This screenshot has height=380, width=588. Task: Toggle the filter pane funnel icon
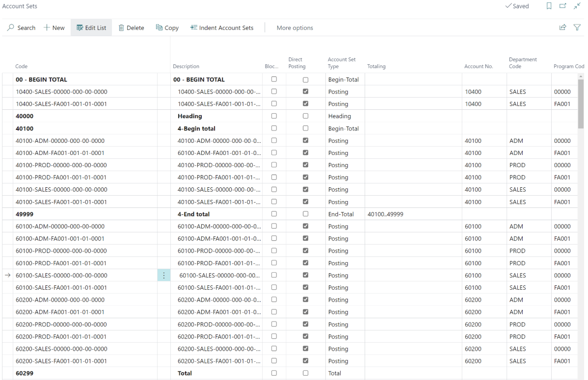(x=577, y=28)
